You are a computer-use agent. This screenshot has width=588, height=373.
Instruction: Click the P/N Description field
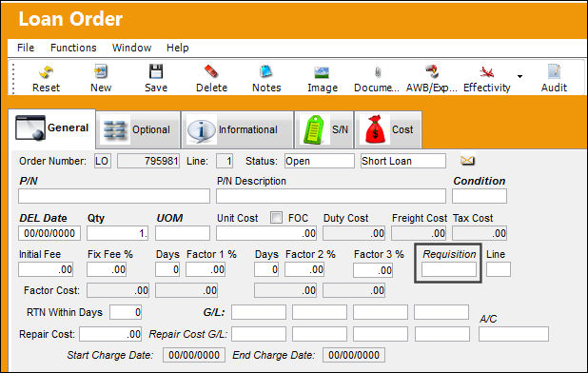(331, 196)
